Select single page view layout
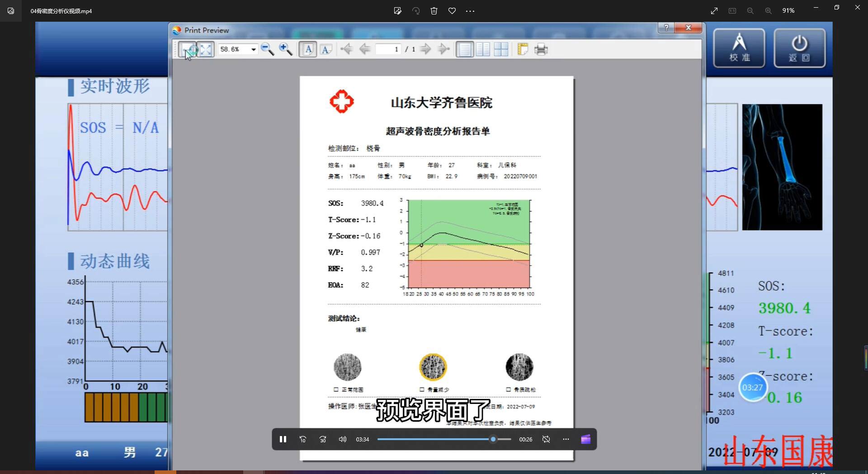The image size is (868, 474). point(465,49)
